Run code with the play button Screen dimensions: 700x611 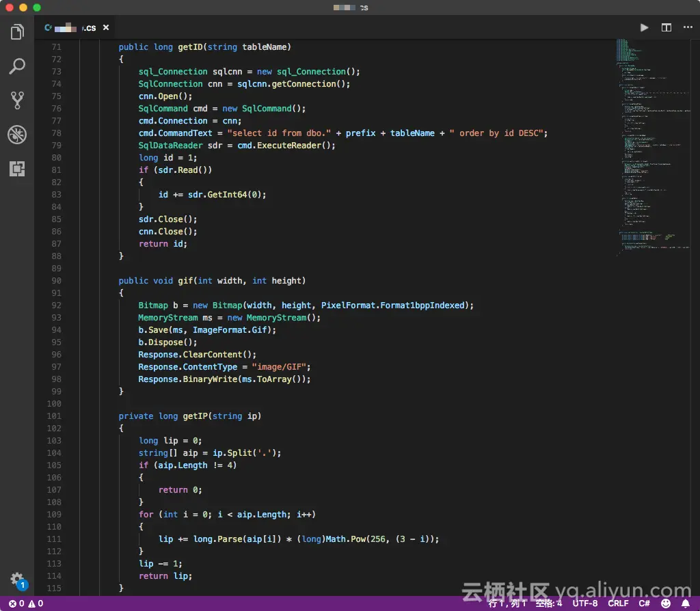(644, 27)
